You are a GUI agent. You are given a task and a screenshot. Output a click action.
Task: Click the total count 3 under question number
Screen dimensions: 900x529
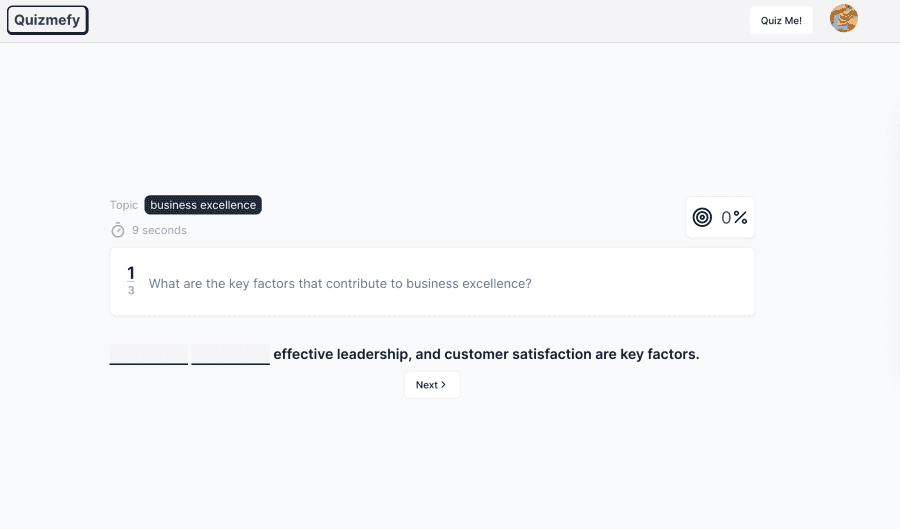[131, 290]
